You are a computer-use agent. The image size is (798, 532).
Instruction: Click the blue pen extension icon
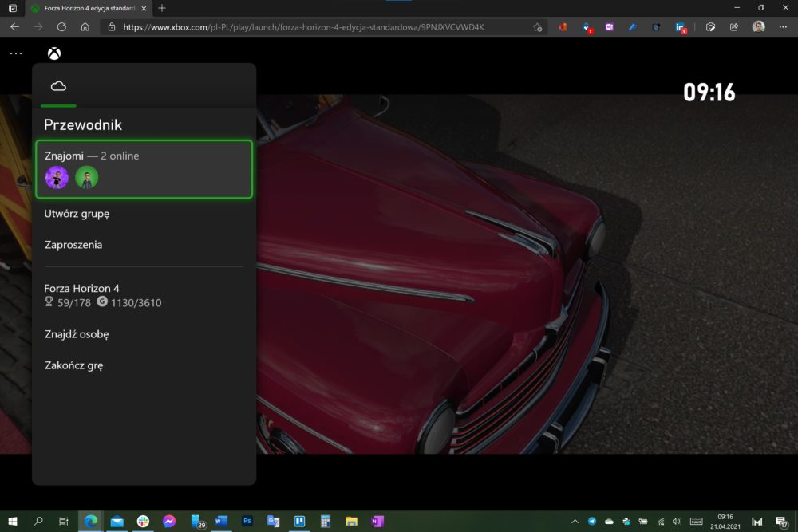[x=633, y=27]
